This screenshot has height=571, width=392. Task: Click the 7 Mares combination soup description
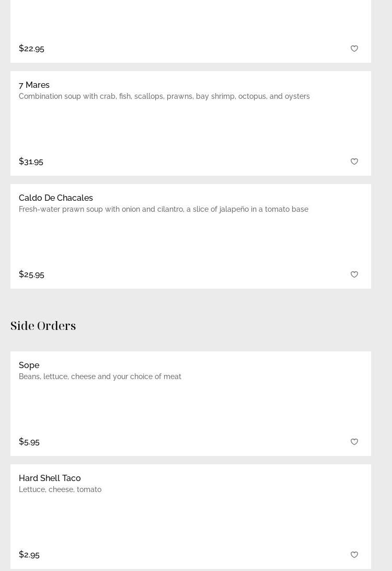[164, 96]
